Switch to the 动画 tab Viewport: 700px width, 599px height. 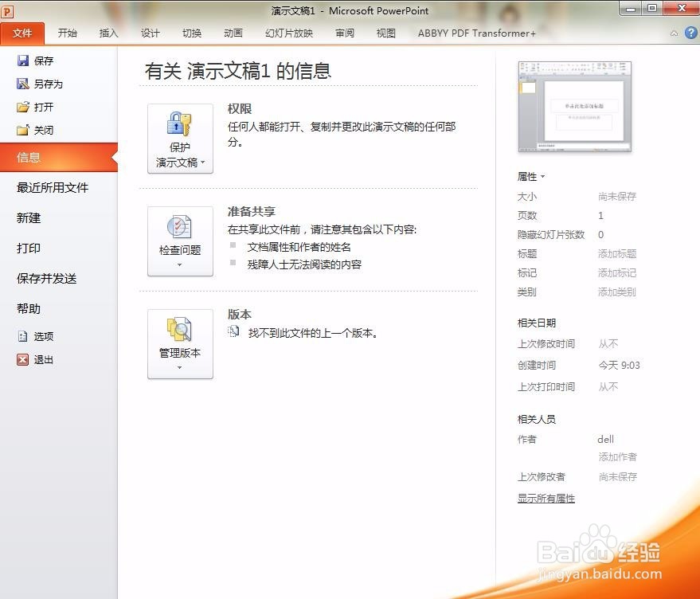233,33
